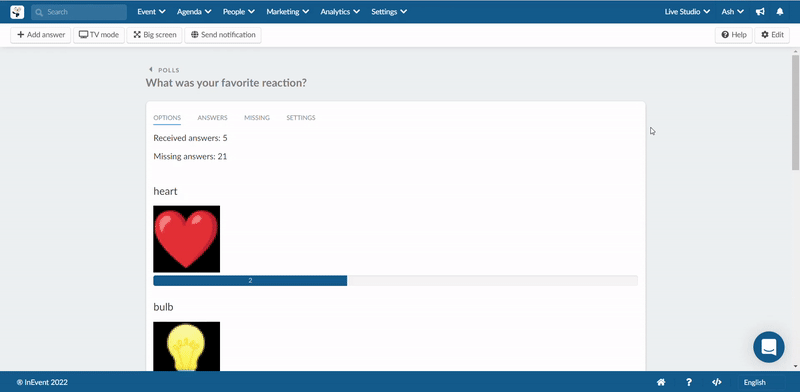Image resolution: width=800 pixels, height=392 pixels.
Task: Click the InEvent 2022 copyright text
Action: tap(42, 382)
